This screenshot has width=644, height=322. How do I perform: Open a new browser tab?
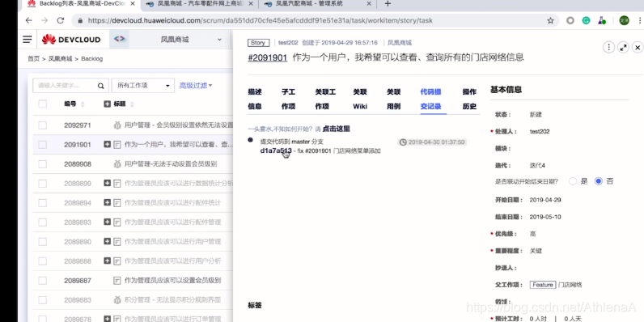[x=388, y=4]
